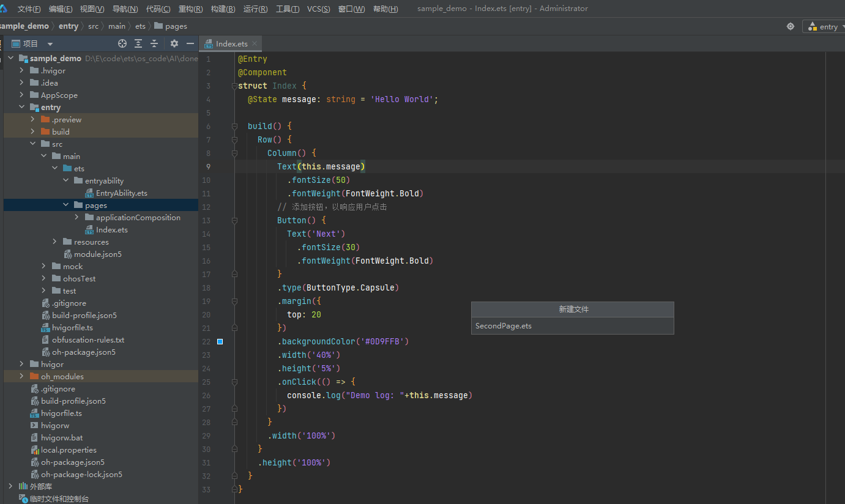
Task: Click the EntryAbility.ets file icon
Action: click(89, 193)
